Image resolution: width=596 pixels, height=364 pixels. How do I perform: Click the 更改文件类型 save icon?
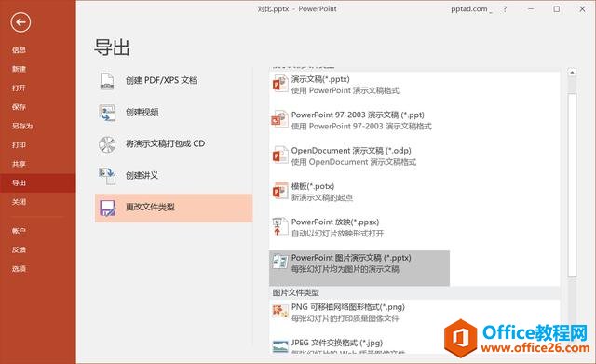108,208
